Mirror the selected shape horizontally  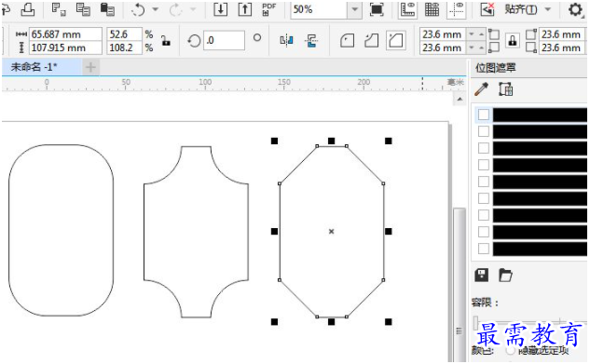tap(286, 40)
